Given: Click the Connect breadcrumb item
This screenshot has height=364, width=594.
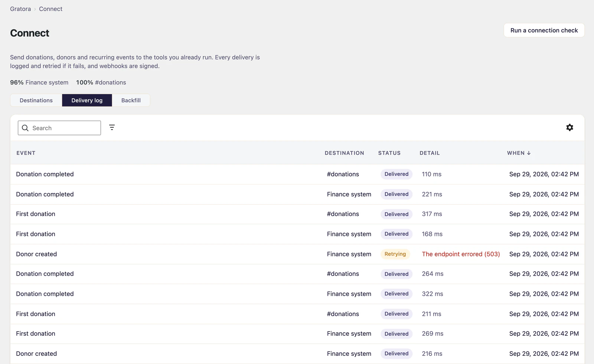Looking at the screenshot, I should coord(50,9).
